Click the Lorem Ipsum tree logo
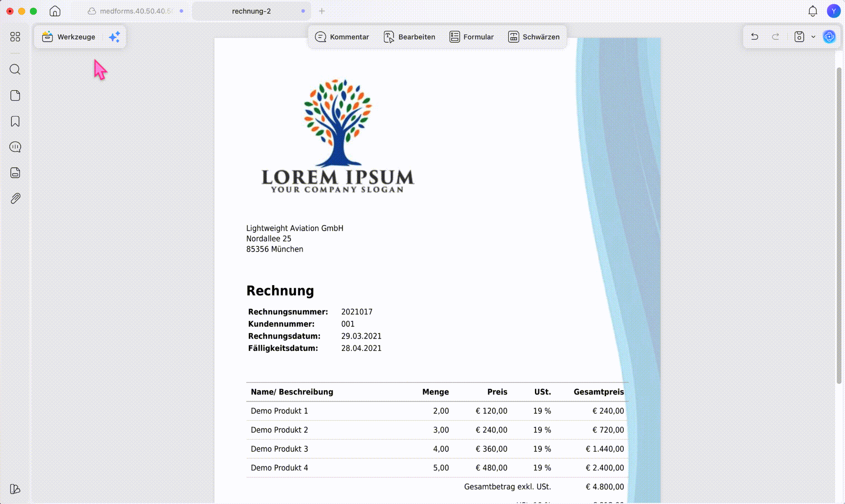845x504 pixels. click(x=338, y=136)
